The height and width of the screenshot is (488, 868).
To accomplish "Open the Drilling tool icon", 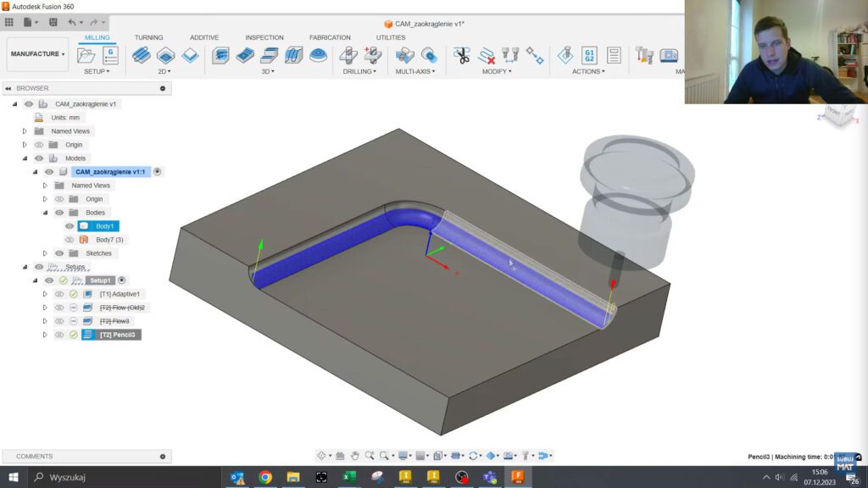I will coord(348,54).
